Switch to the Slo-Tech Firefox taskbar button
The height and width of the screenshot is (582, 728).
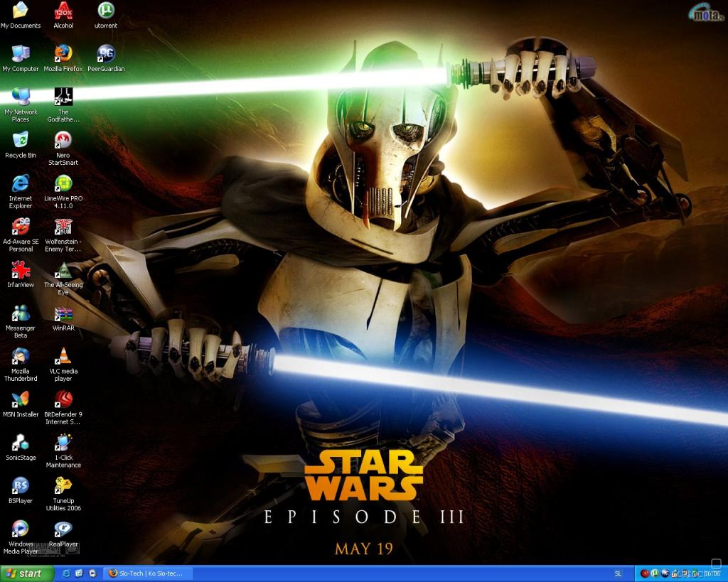pos(148,573)
